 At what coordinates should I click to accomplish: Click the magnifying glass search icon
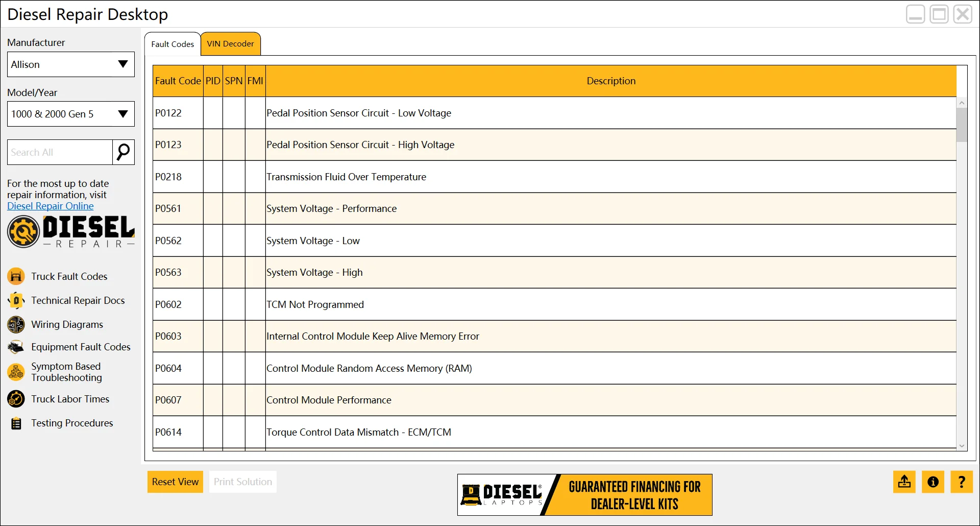point(123,152)
